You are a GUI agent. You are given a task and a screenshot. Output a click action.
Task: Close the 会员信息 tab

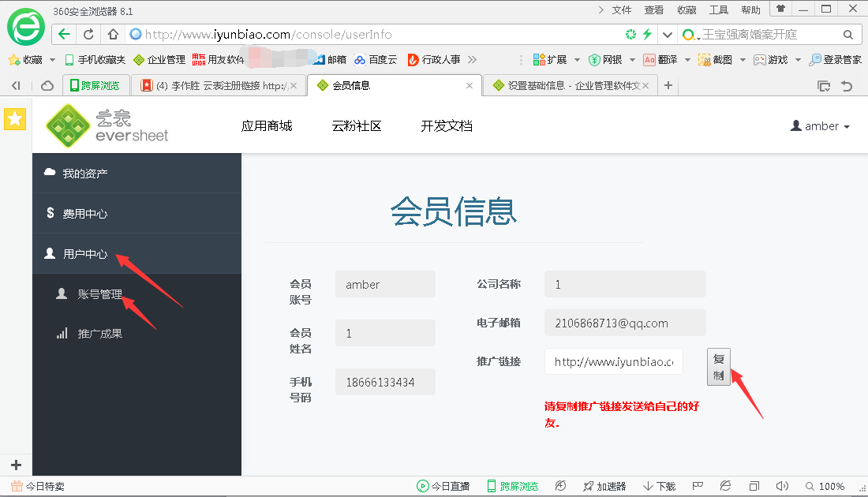470,86
